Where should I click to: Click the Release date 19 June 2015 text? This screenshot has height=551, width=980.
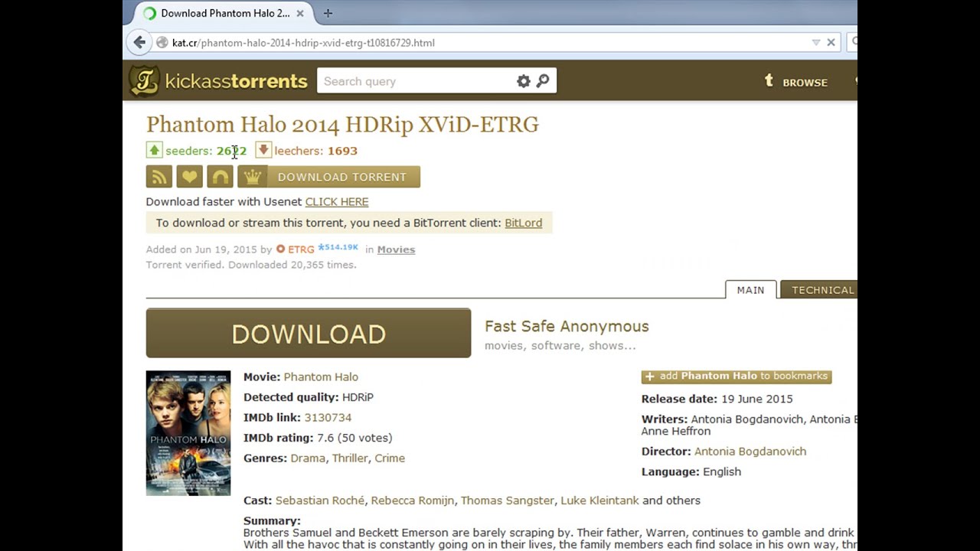[x=717, y=399]
